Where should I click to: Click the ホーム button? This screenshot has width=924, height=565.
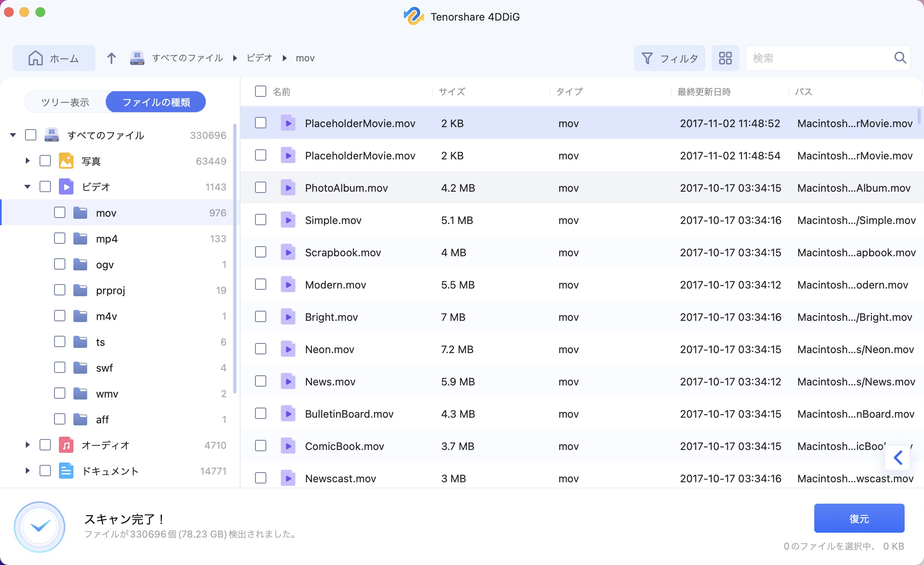[54, 58]
